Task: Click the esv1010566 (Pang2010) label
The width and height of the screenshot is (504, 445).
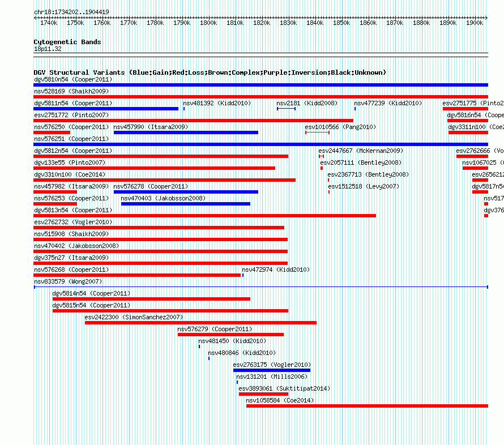Action: tap(340, 127)
